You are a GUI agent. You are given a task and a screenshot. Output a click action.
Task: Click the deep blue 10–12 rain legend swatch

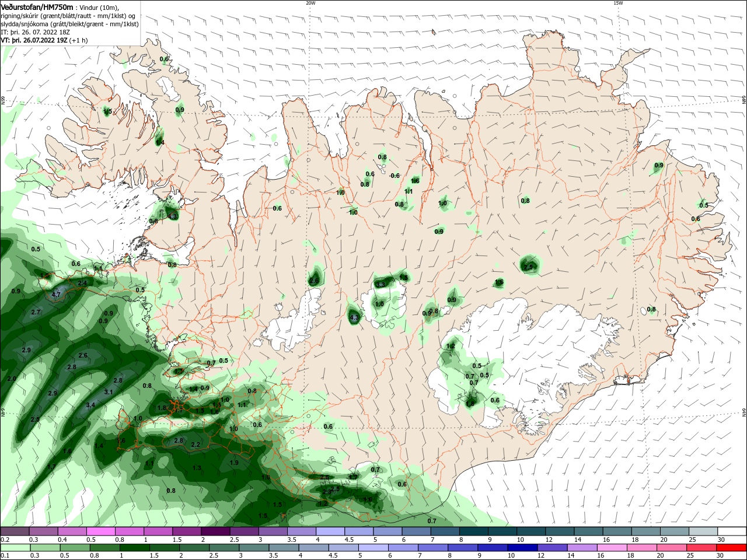pos(522,548)
